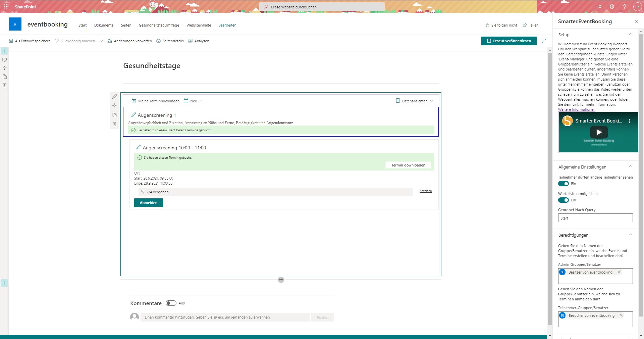Play the Smarter Event Booking video
The height and width of the screenshot is (339, 644).
tap(599, 132)
